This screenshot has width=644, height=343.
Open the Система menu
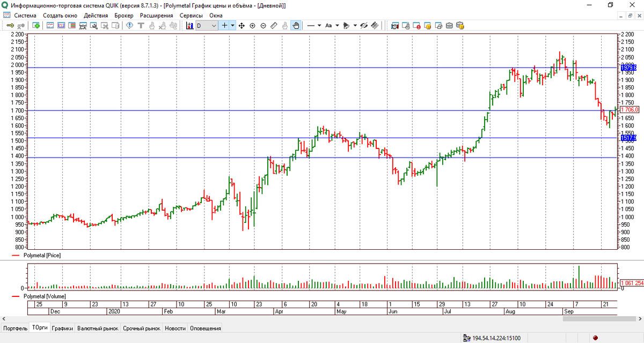(x=25, y=16)
